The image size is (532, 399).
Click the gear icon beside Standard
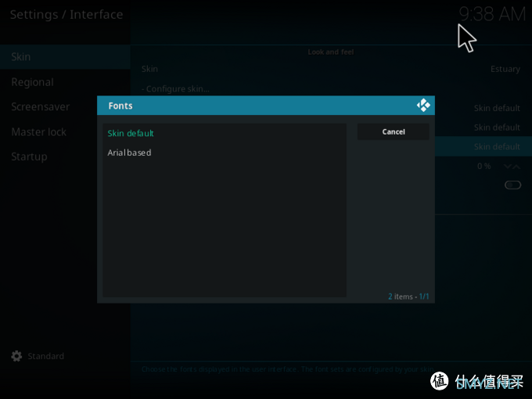(16, 356)
